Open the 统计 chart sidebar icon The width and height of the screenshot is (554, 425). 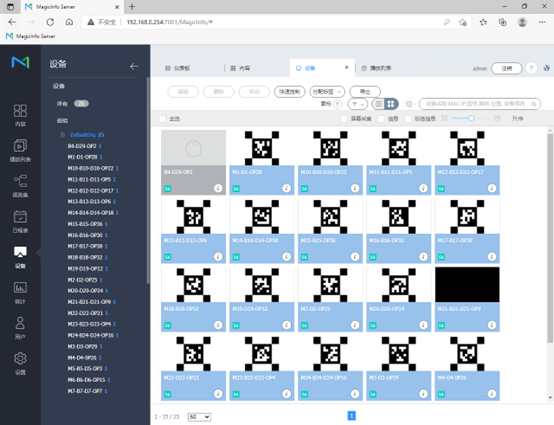[20, 293]
